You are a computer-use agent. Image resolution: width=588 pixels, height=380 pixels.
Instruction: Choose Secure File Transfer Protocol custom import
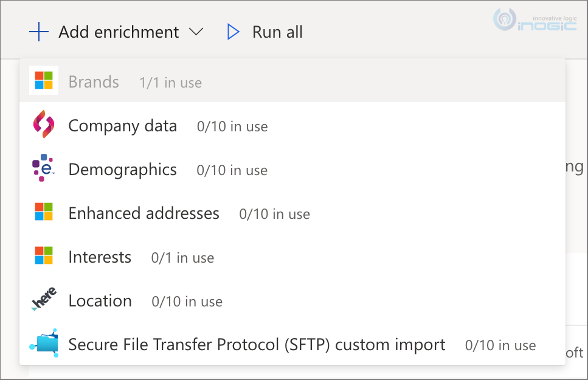coord(257,345)
